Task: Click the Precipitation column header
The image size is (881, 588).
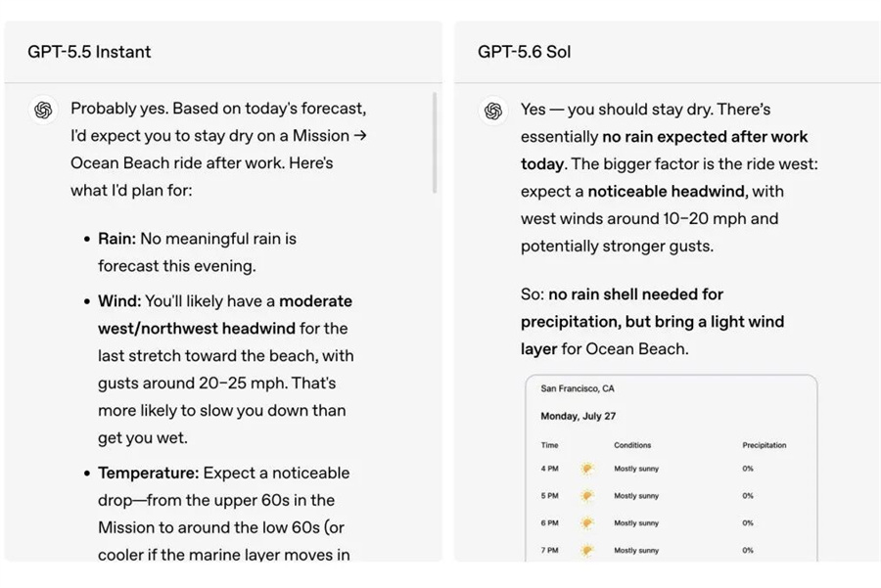Action: click(x=765, y=445)
